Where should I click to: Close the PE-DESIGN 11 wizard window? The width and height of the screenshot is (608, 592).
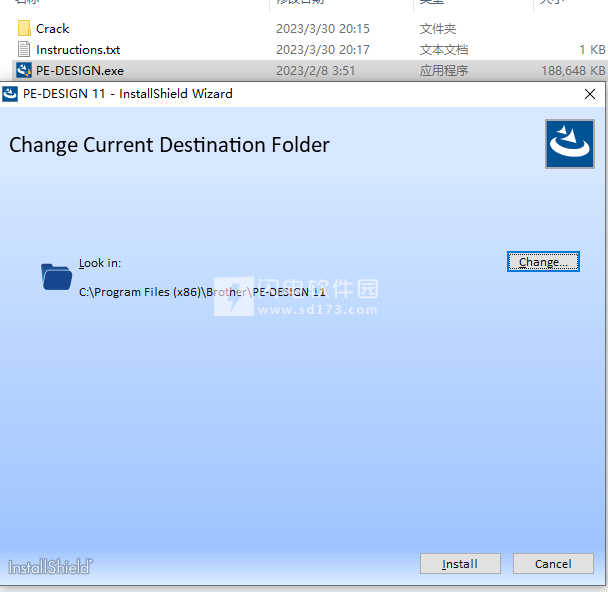[590, 94]
